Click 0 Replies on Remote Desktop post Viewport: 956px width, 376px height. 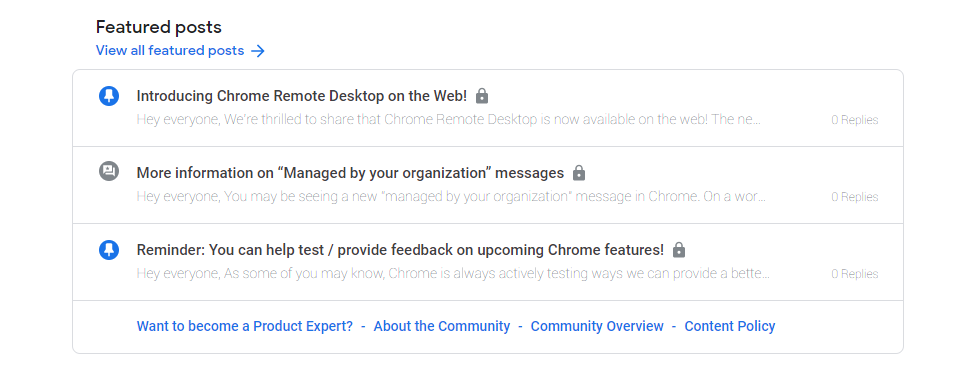pyautogui.click(x=855, y=120)
